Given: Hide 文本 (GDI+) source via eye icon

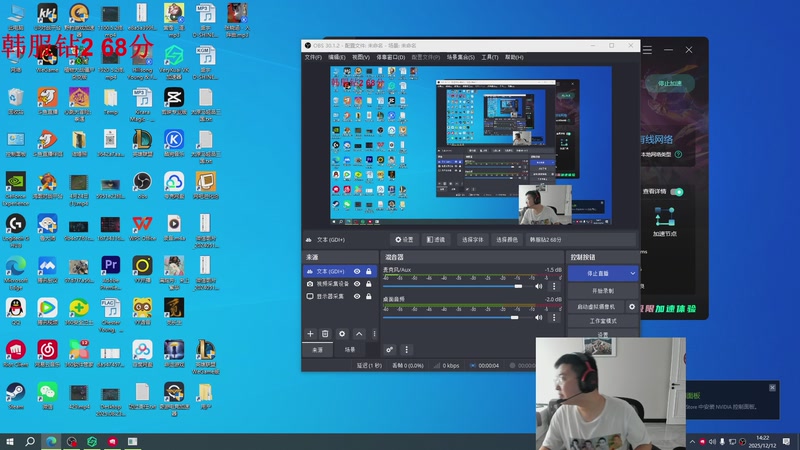Looking at the screenshot, I should click(x=357, y=271).
